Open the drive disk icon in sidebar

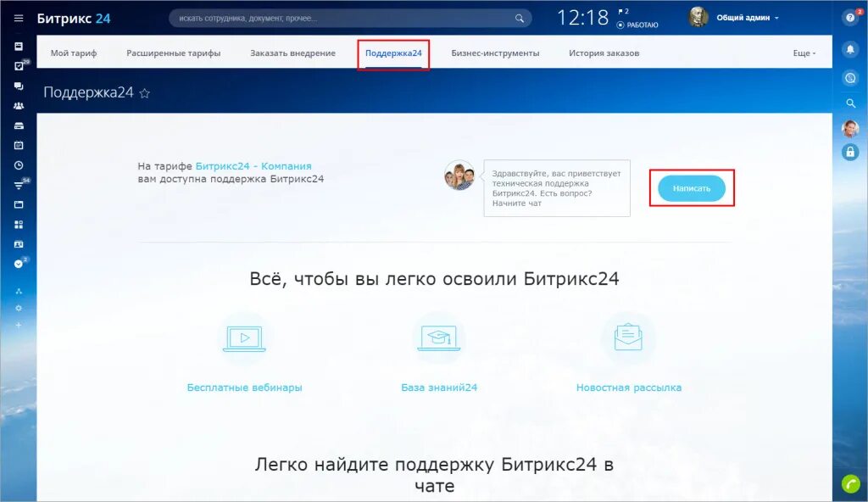tap(19, 126)
